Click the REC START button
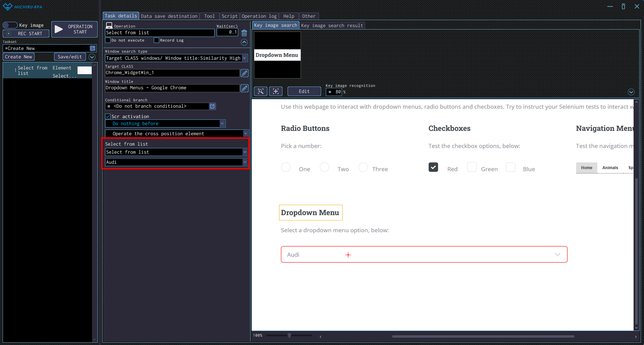Viewport: 644px width, 345px height. click(x=26, y=34)
